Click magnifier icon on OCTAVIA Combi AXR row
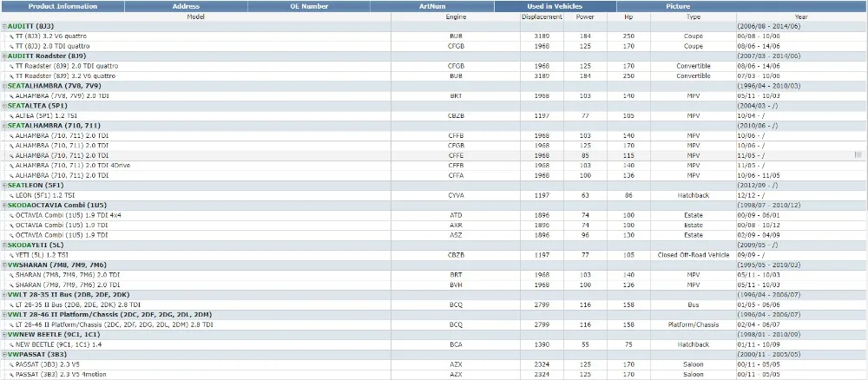Image resolution: width=868 pixels, height=380 pixels. [x=11, y=225]
